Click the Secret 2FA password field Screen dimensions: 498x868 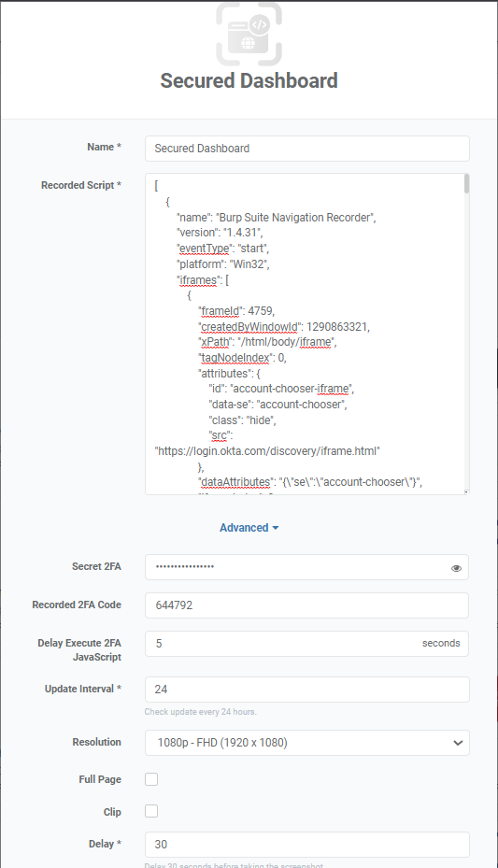[306, 567]
